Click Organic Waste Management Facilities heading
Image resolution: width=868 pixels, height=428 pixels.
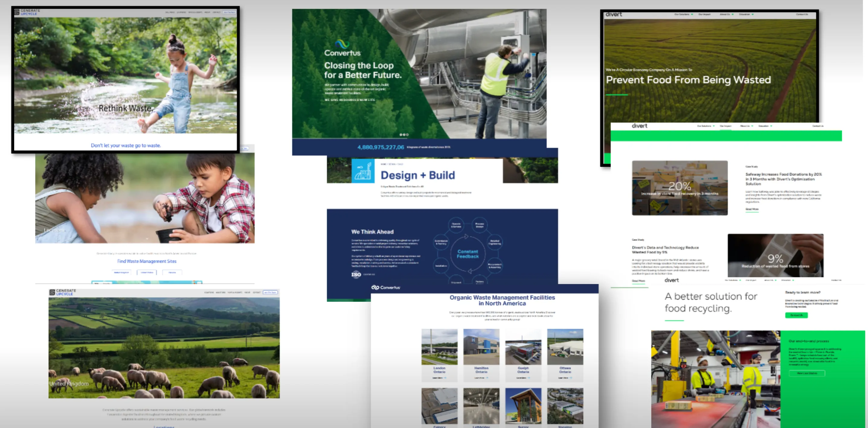pyautogui.click(x=502, y=300)
